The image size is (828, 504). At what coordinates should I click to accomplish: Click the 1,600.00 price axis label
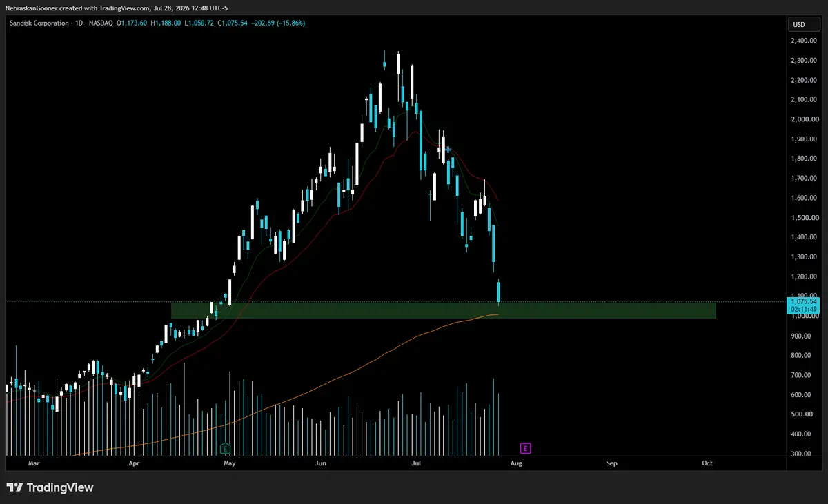[x=805, y=199]
